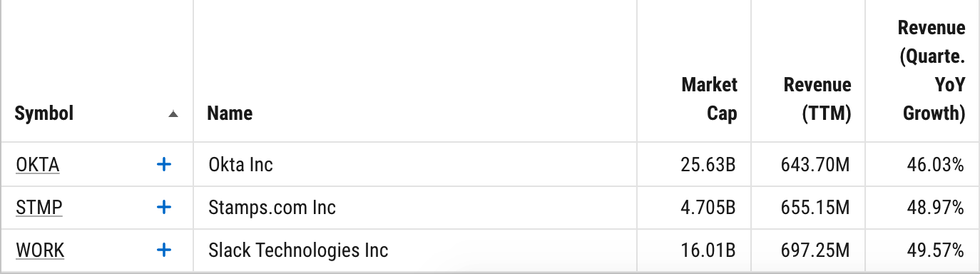Click the 25.63B market cap value

tap(708, 165)
